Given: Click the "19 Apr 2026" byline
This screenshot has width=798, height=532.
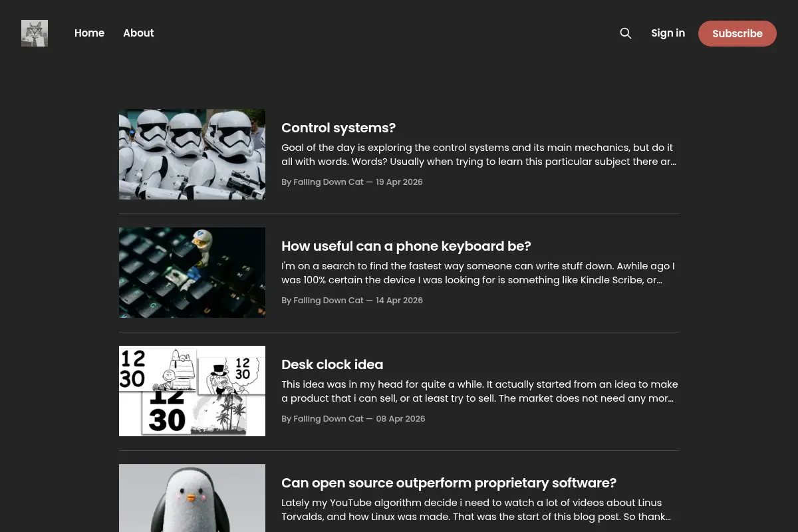Looking at the screenshot, I should [x=352, y=182].
